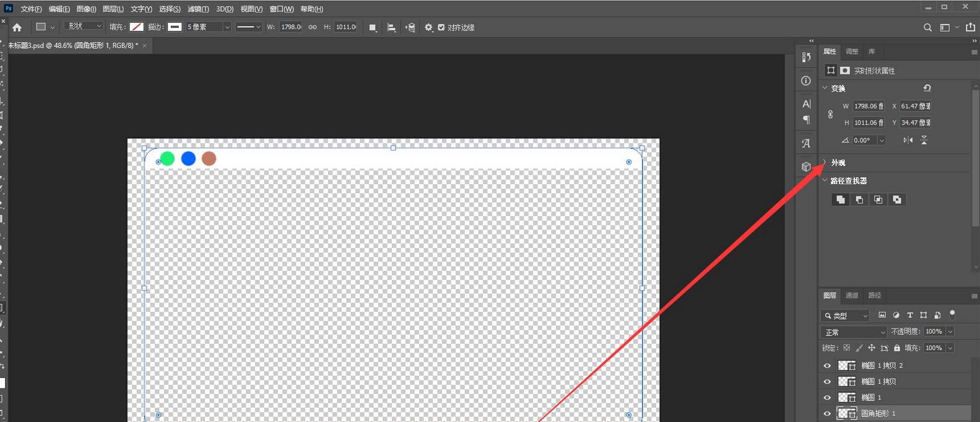Switch to the 调整 tab
This screenshot has height=422, width=980.
(852, 51)
